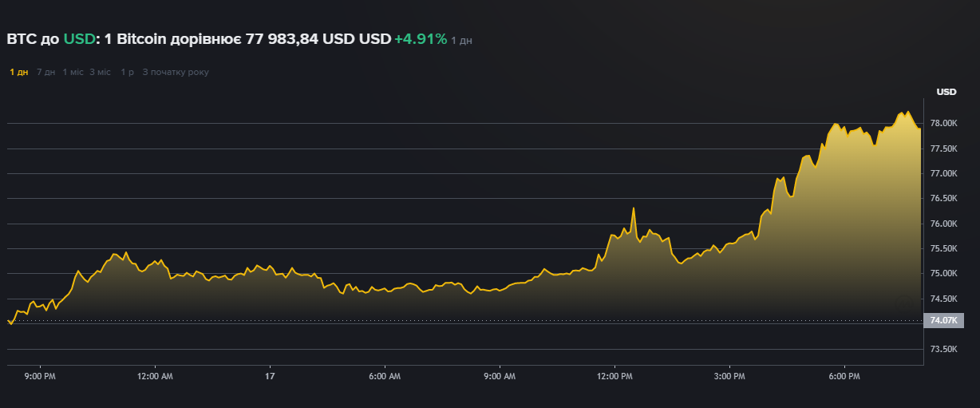Click the 6:00 PM time axis label
Viewport: 980px width, 408px height.
pos(844,375)
